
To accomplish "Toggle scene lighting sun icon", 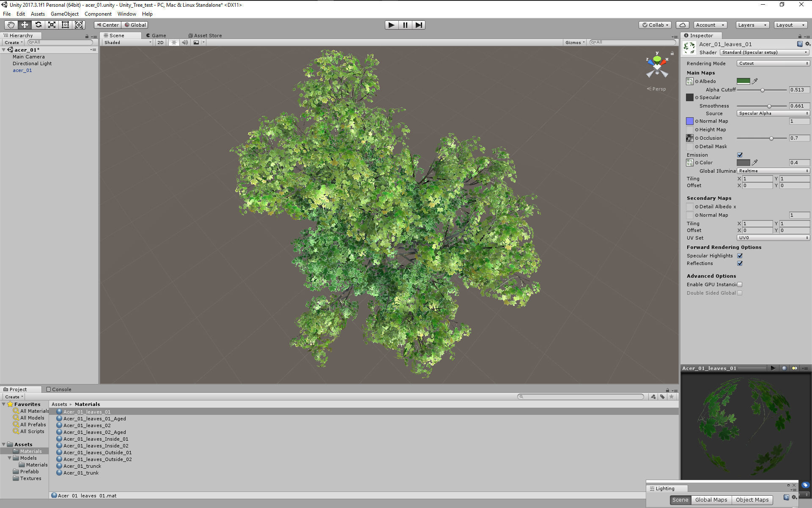I will [x=174, y=42].
